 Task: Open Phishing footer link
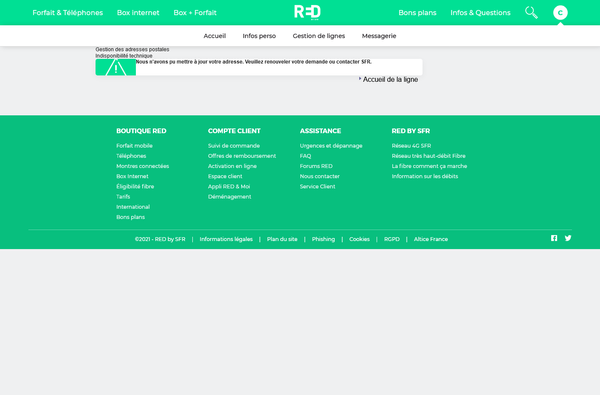tap(323, 239)
